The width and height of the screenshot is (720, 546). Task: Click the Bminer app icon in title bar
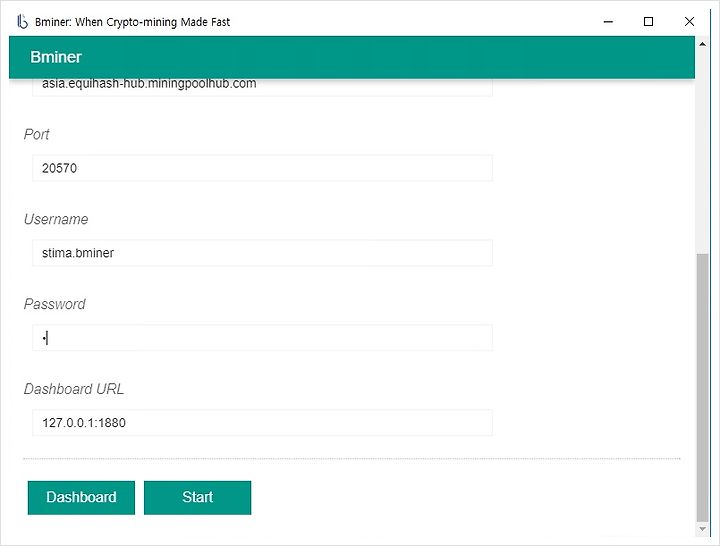[22, 22]
